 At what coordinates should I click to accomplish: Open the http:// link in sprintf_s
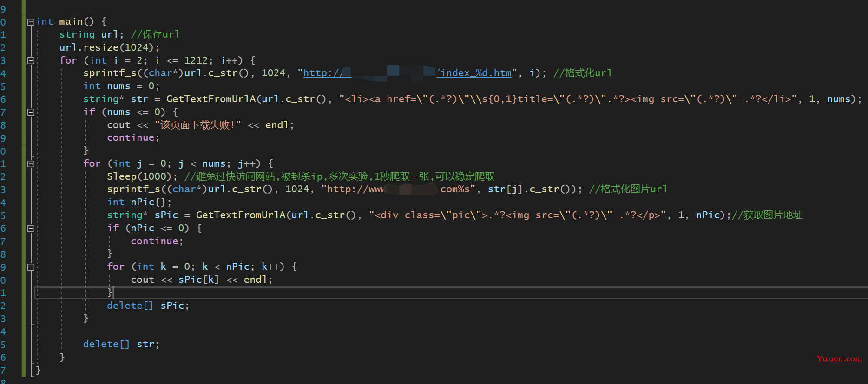click(323, 73)
